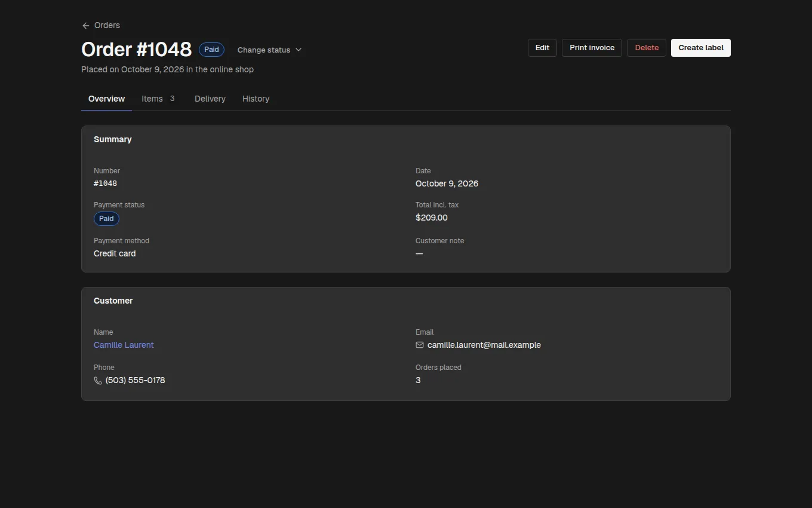The height and width of the screenshot is (508, 812).
Task: Delete this order using the Delete button
Action: tap(647, 48)
